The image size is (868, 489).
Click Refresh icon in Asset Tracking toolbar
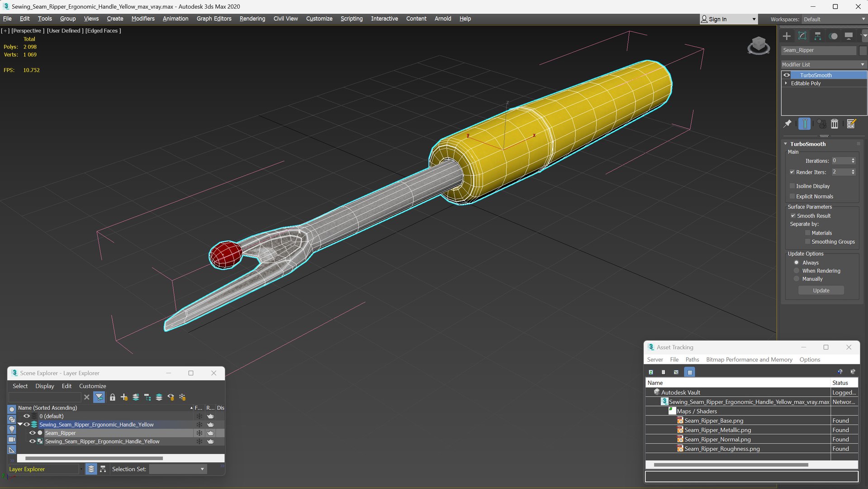click(651, 372)
